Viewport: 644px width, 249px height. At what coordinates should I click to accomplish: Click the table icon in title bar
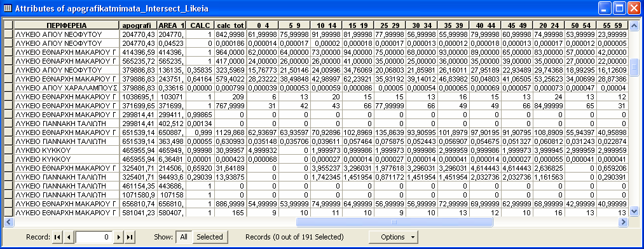[8, 8]
